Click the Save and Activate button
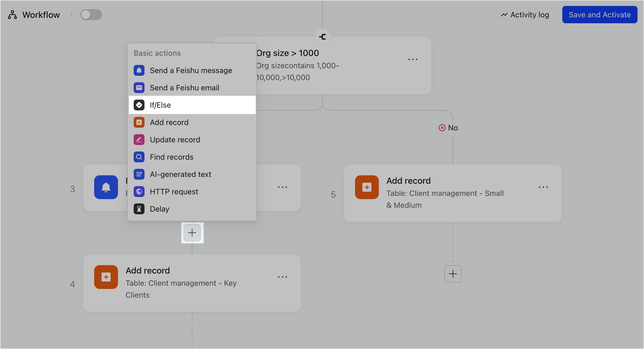Image resolution: width=644 pixels, height=349 pixels. 599,15
